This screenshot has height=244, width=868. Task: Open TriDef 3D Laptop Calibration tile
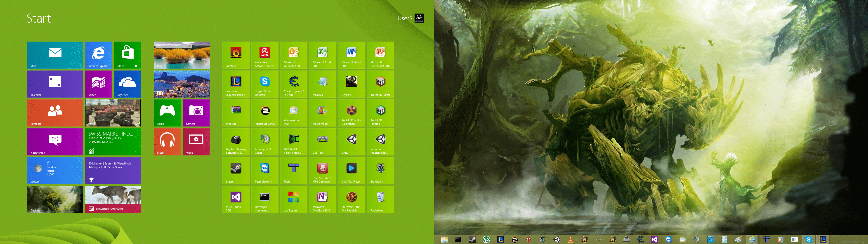point(352,113)
